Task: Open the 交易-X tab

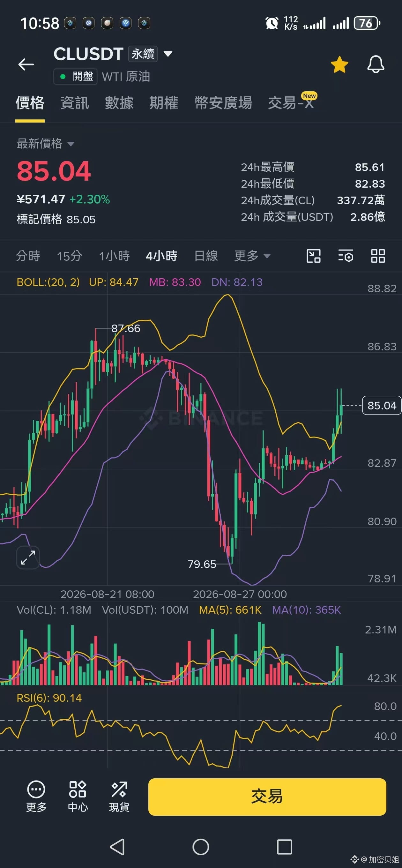Action: tap(291, 103)
